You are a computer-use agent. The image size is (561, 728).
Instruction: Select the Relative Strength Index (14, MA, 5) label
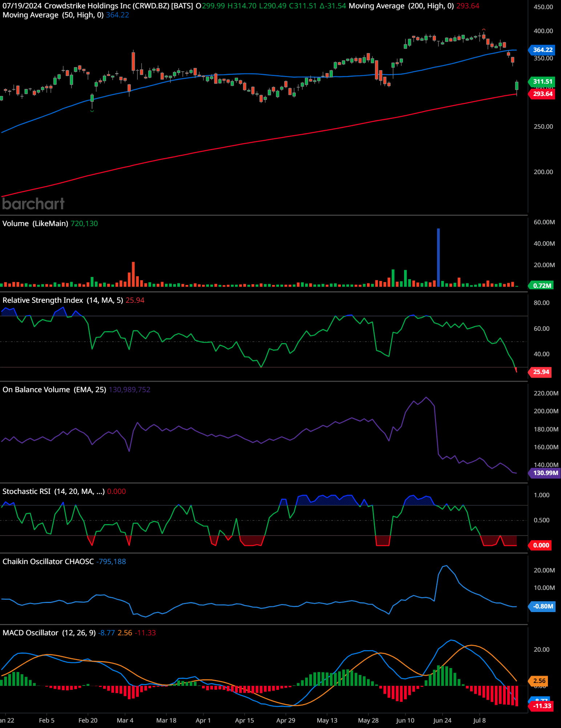[63, 300]
